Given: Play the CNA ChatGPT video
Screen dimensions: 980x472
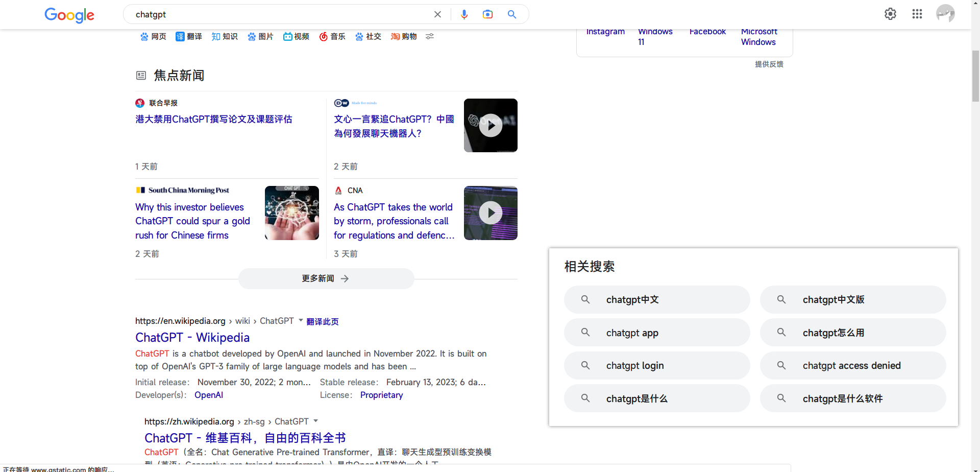Looking at the screenshot, I should tap(491, 213).
